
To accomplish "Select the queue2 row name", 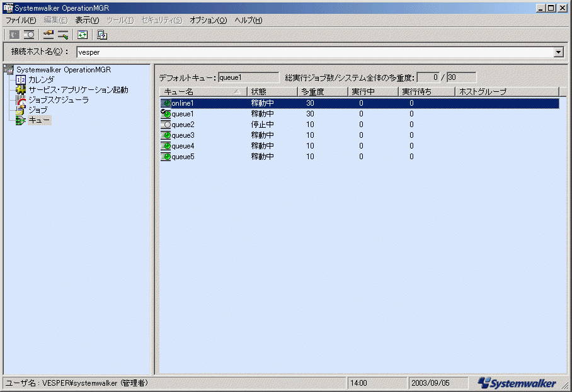I will click(183, 125).
